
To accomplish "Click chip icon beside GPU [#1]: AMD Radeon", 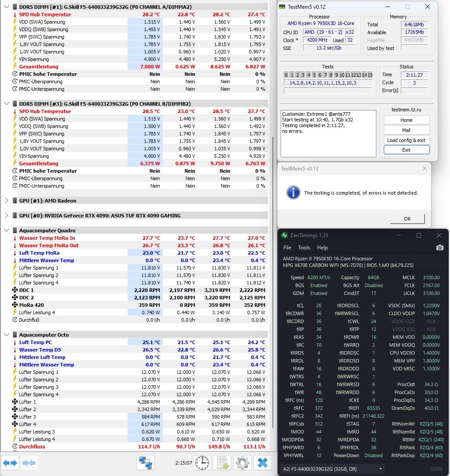I will tap(14, 200).
